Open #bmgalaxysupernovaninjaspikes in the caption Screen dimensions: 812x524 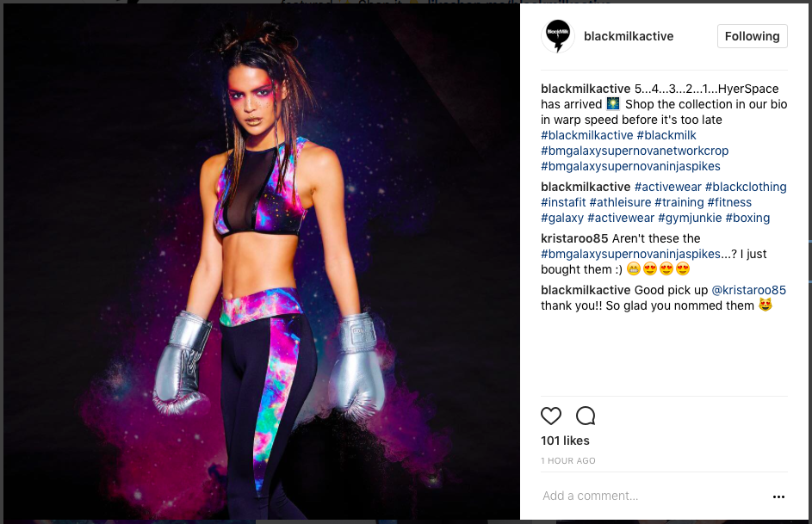click(x=630, y=167)
